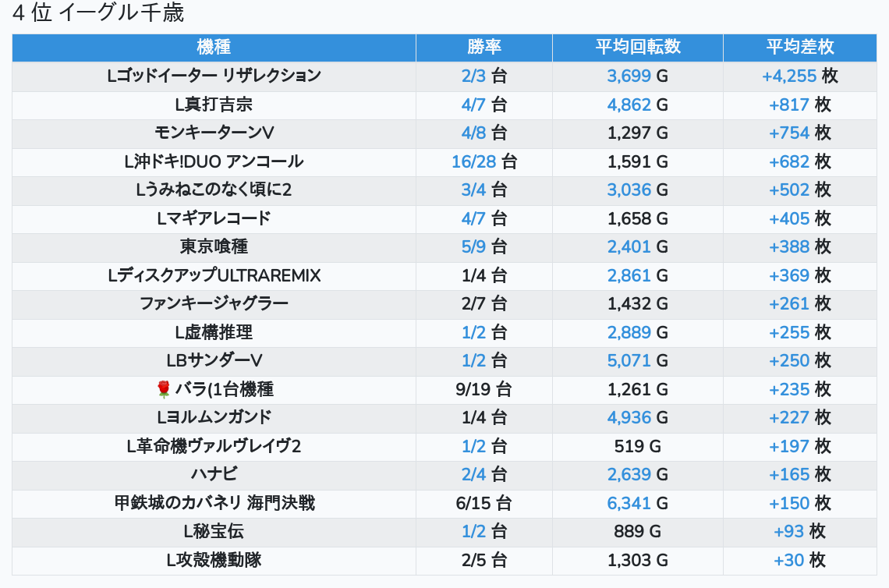Click the 平均回転数 column header

point(637,47)
